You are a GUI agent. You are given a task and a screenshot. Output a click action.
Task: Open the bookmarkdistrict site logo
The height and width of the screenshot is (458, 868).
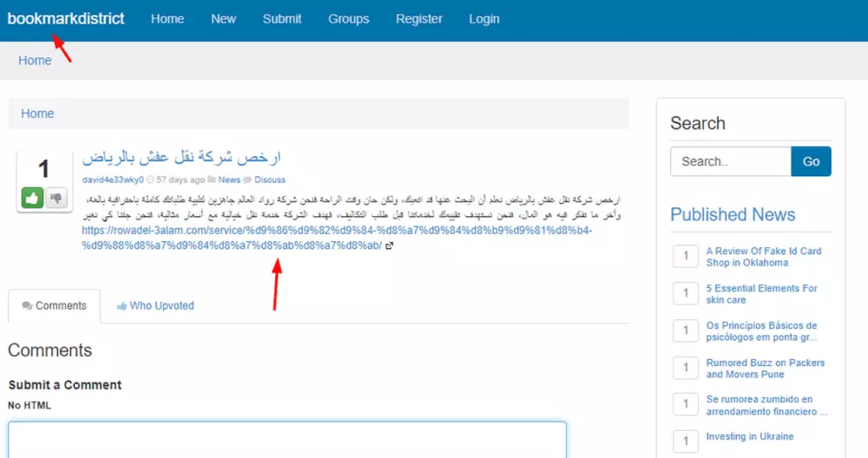click(66, 19)
